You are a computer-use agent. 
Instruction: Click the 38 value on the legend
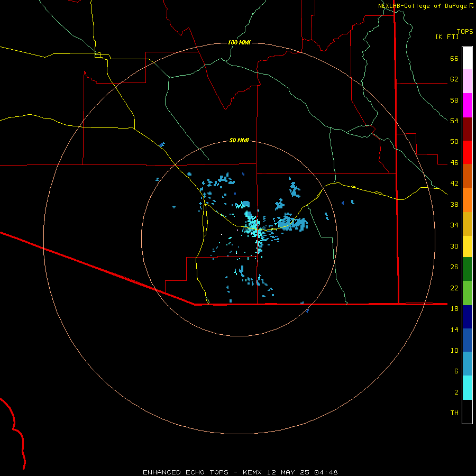(454, 204)
